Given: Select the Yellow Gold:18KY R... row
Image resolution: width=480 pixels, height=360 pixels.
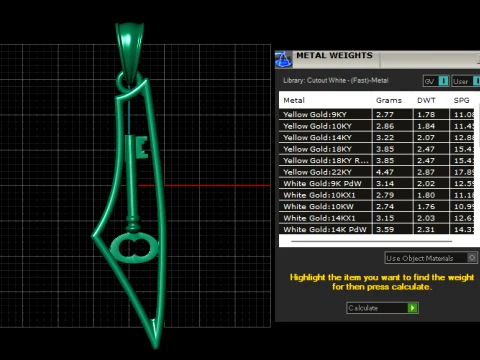Looking at the screenshot, I should click(376, 160).
